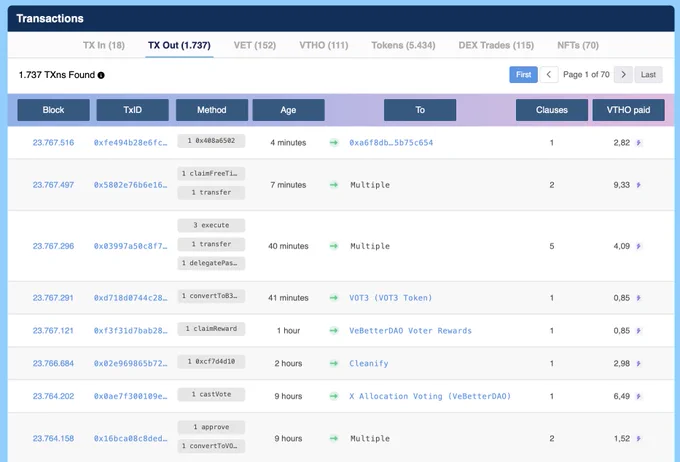
Task: Go to next page chevron
Action: coord(623,75)
